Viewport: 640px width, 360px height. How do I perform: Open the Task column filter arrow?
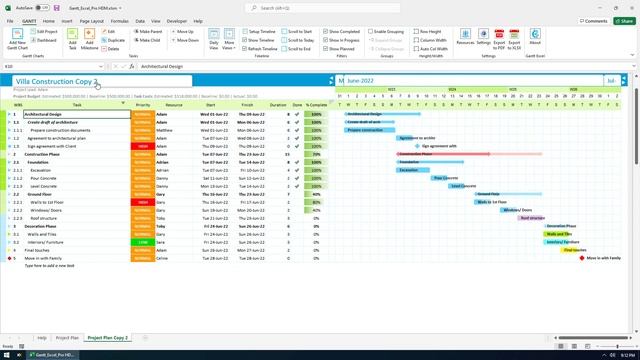(123, 103)
